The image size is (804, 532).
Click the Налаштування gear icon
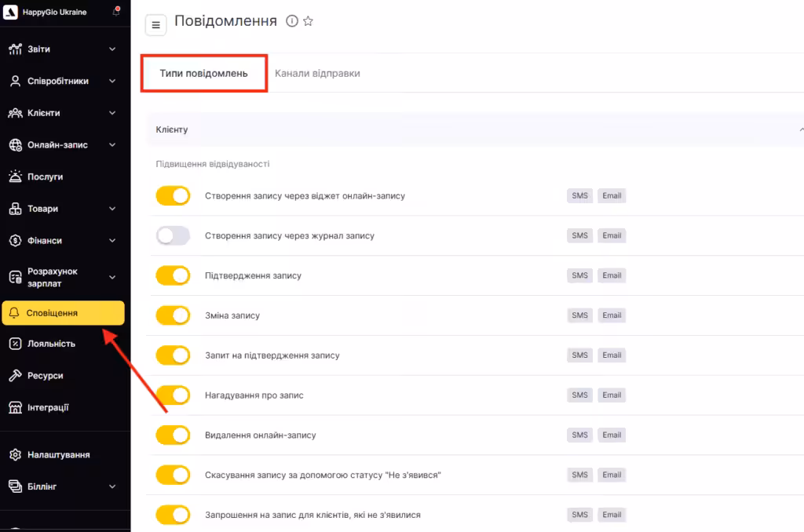click(15, 455)
